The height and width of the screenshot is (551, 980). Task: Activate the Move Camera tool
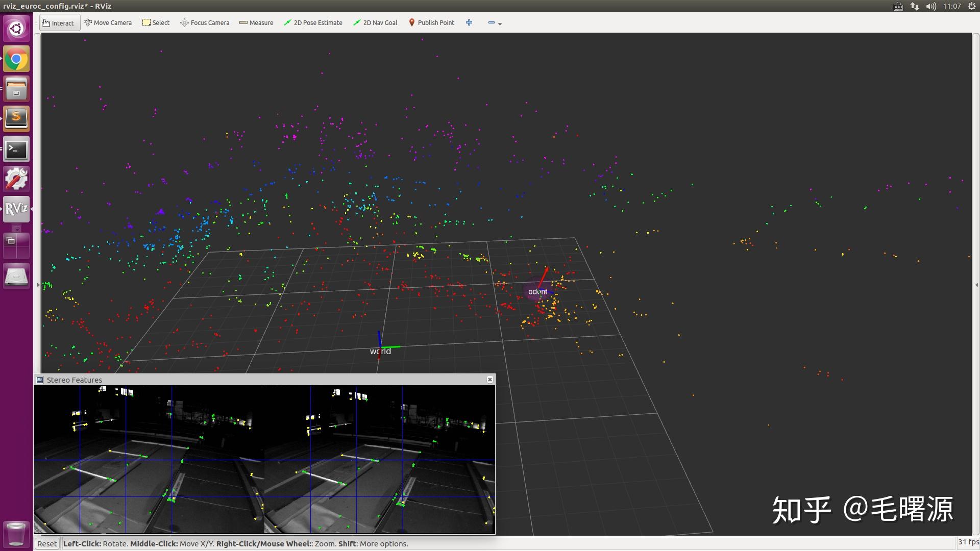point(108,23)
